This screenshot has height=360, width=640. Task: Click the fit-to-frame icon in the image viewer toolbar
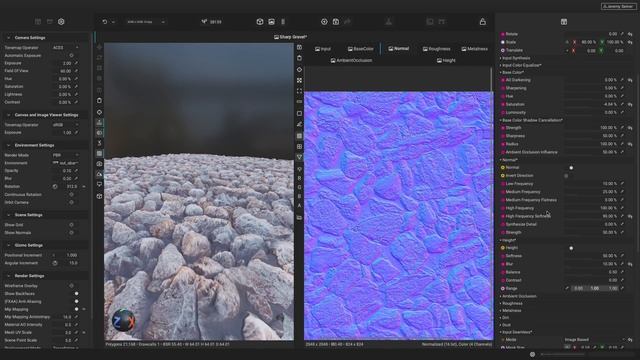pyautogui.click(x=299, y=91)
